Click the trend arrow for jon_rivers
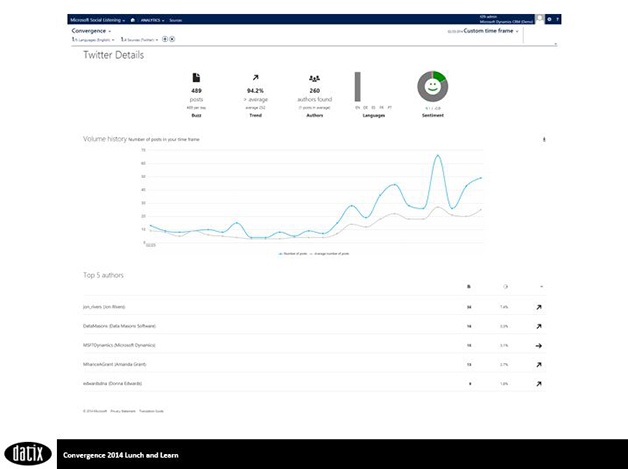 click(x=539, y=307)
